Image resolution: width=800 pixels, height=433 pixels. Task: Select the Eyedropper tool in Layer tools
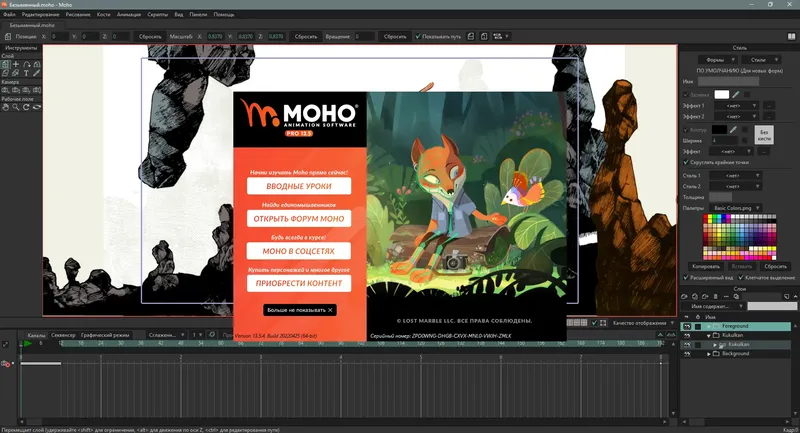coord(36,73)
